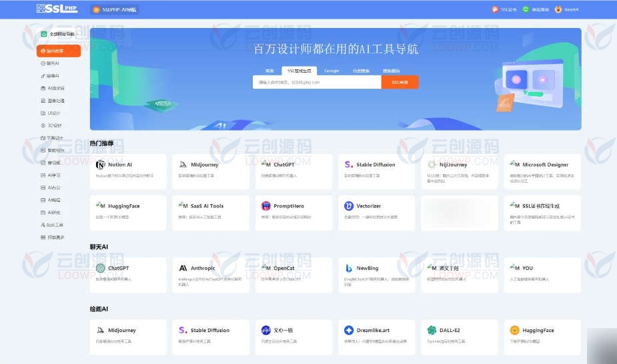Open HuggingFace card under 热门推荐

128,213
